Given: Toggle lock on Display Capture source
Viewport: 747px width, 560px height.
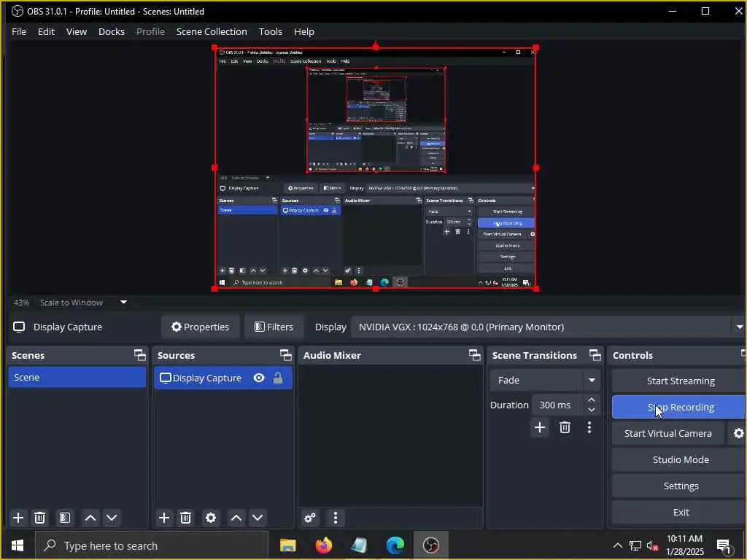Looking at the screenshot, I should pos(278,378).
